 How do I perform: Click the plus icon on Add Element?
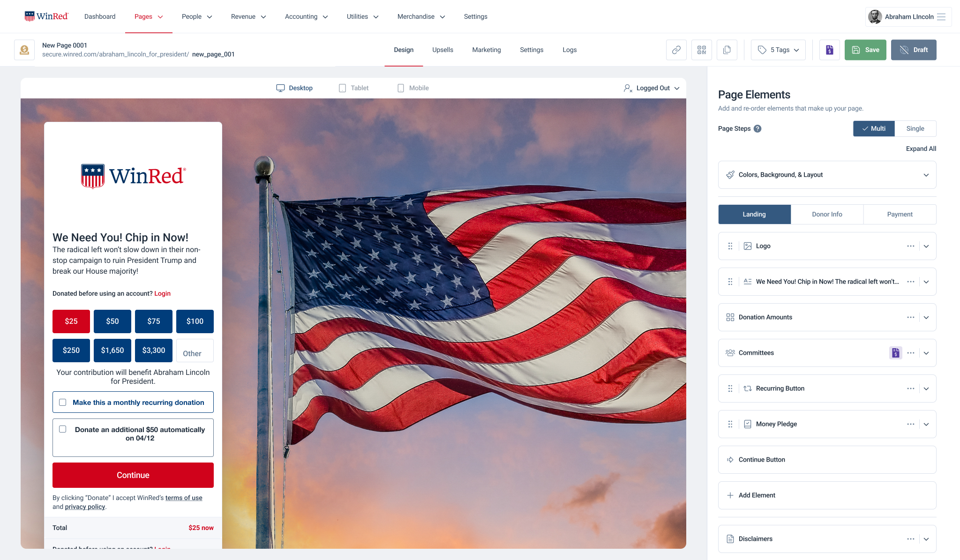click(730, 495)
